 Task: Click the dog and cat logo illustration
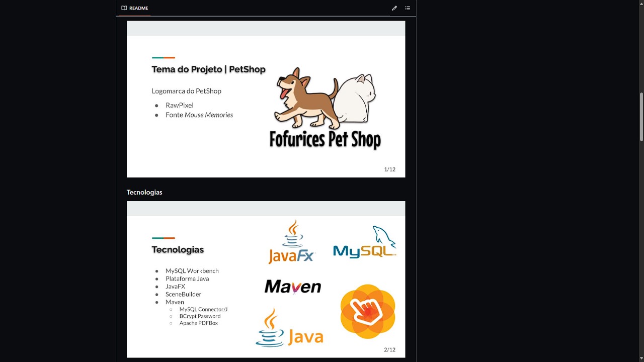point(326,98)
